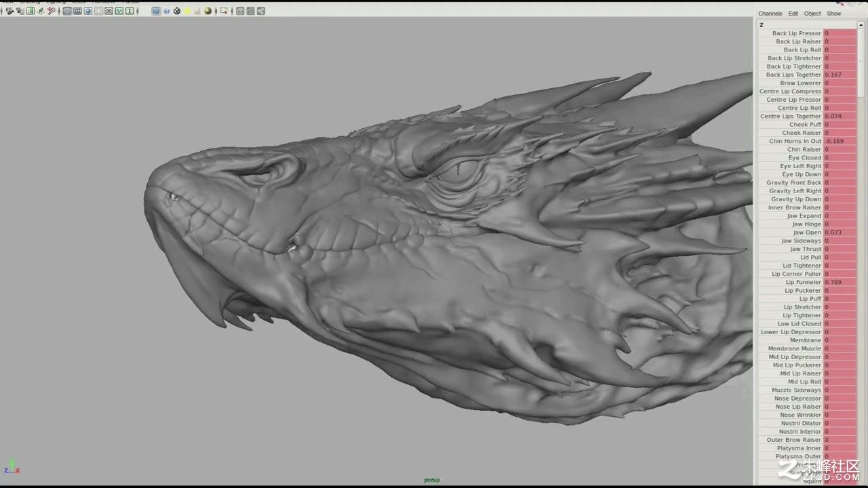Select the Muzzle Sideways channel label
Viewport: 868px width, 488px height.
coord(796,390)
